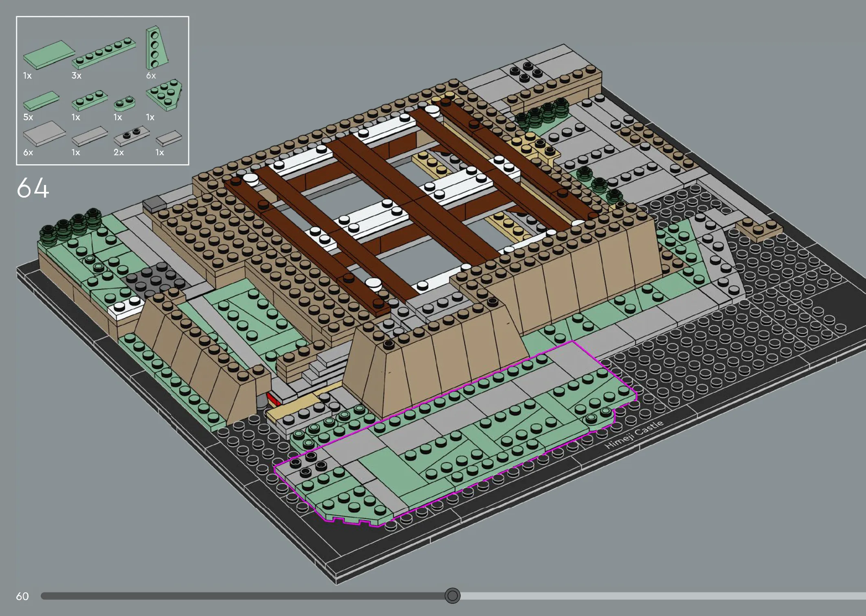Click the smallest light gray tile part
This screenshot has width=866, height=616.
click(169, 138)
